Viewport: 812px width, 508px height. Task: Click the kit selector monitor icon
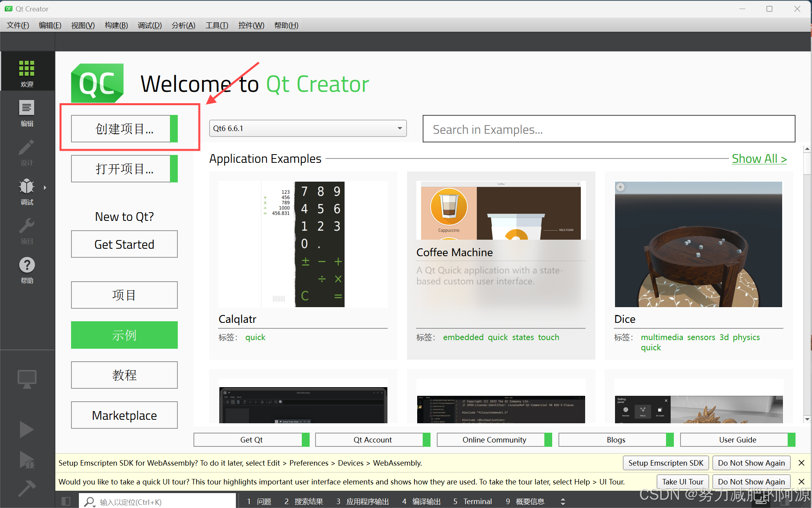27,379
